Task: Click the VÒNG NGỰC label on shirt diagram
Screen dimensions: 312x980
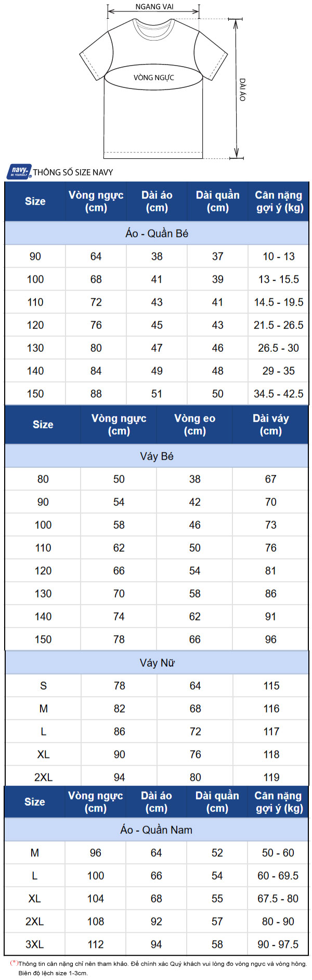Action: point(154,78)
